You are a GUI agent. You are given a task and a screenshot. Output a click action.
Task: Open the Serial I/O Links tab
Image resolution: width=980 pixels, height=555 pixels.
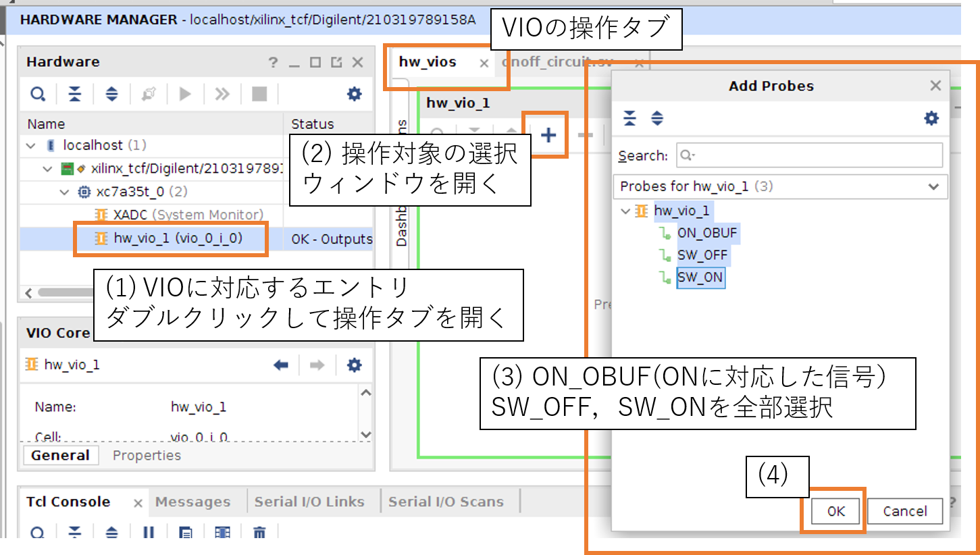309,502
